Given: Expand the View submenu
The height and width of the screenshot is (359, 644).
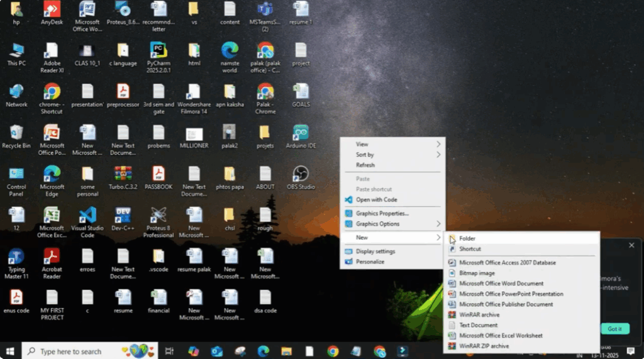Looking at the screenshot, I should click(392, 144).
